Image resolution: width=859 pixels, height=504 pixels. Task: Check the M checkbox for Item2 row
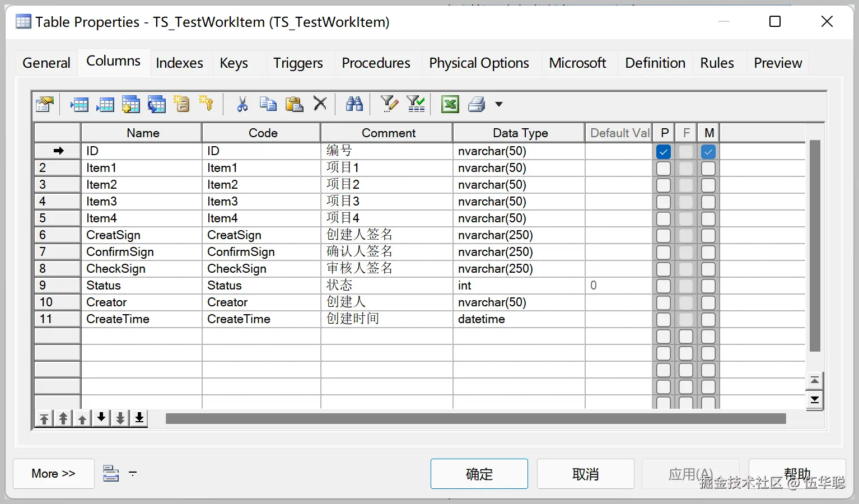coord(708,185)
